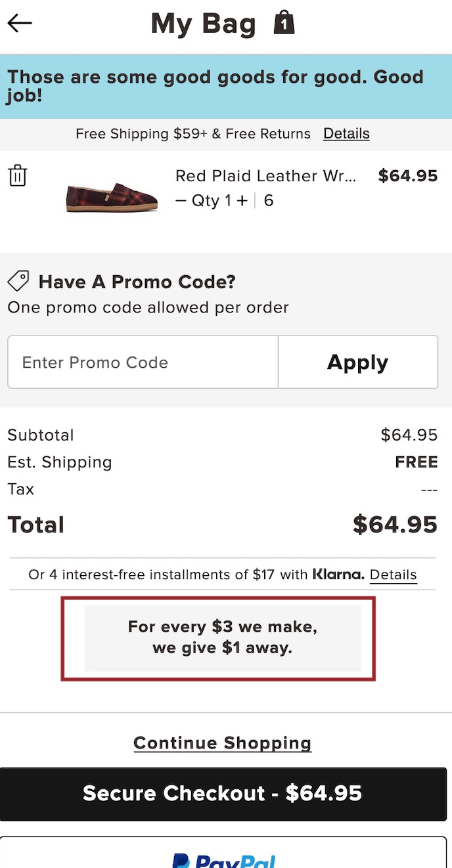The height and width of the screenshot is (868, 452).
Task: Tap the PayPal logo button
Action: tap(223, 859)
